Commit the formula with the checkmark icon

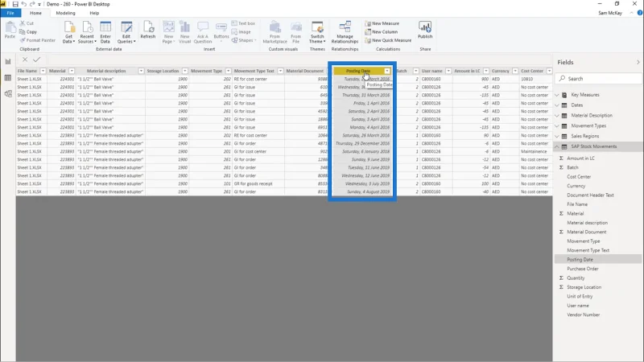pos(36,60)
